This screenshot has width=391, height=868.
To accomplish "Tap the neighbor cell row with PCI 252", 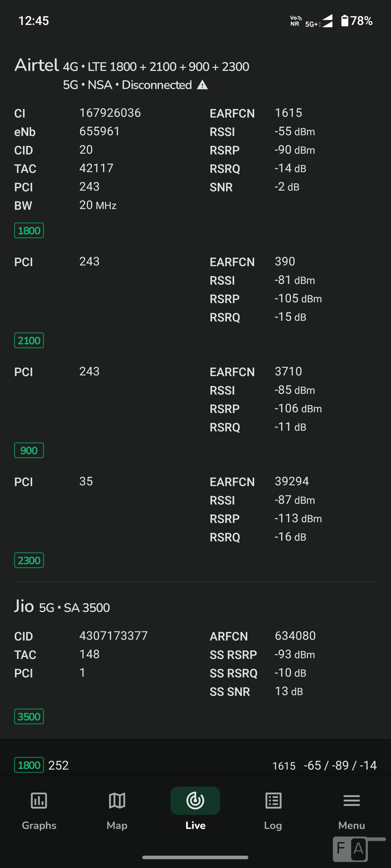I will tap(195, 765).
